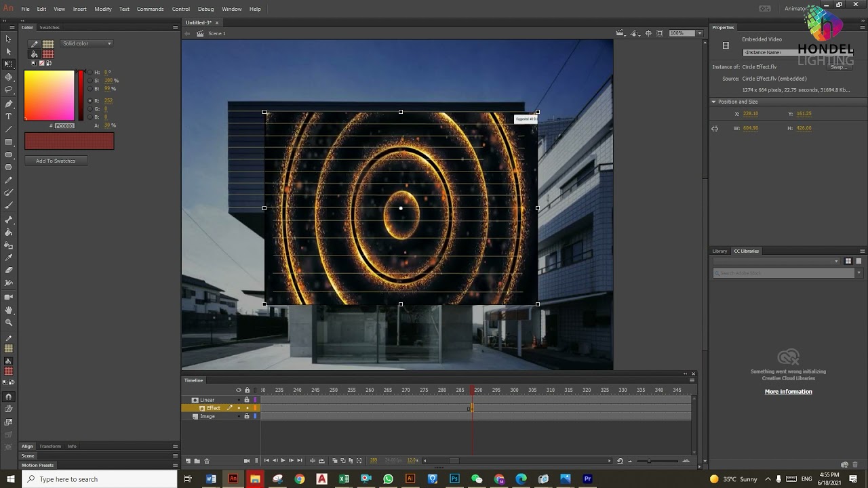The width and height of the screenshot is (868, 488).
Task: Open the Edit Symbols dropdown above stage
Action: pos(635,33)
